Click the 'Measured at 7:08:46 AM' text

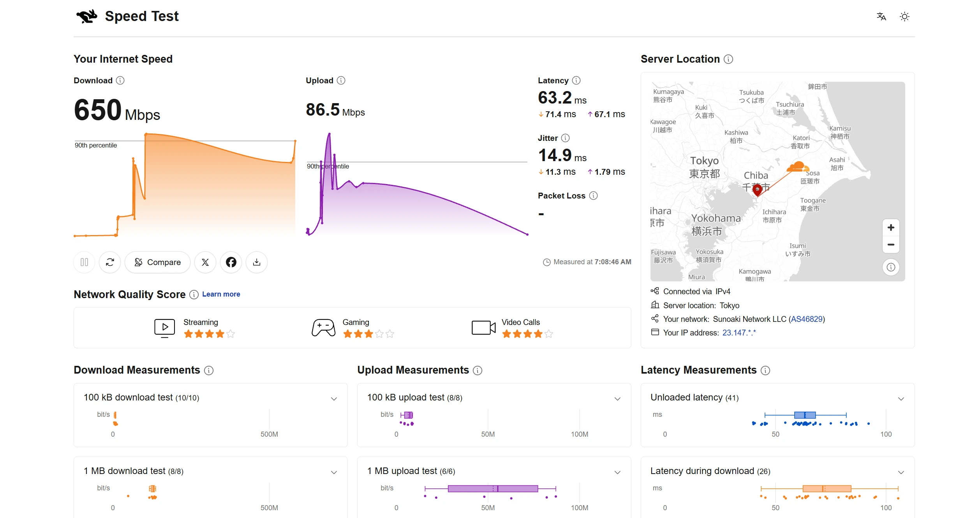(592, 262)
